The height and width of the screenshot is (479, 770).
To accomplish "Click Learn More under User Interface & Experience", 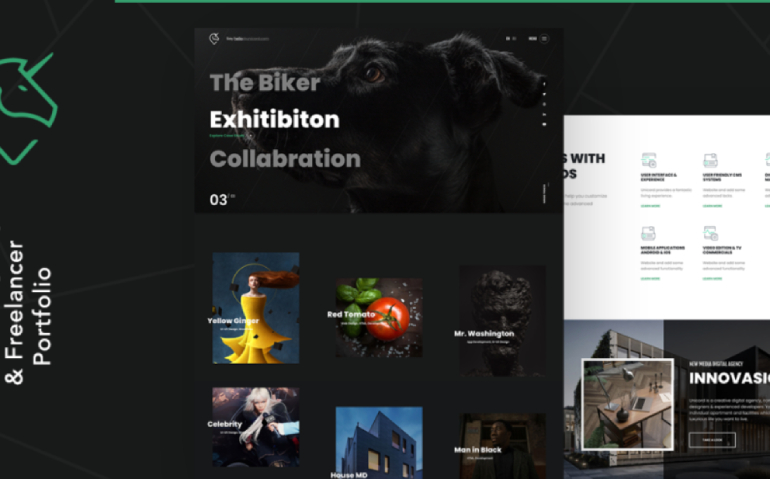I will click(650, 206).
